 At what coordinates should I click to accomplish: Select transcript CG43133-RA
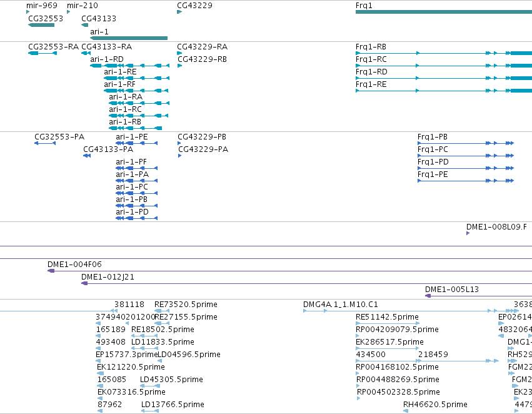point(86,53)
